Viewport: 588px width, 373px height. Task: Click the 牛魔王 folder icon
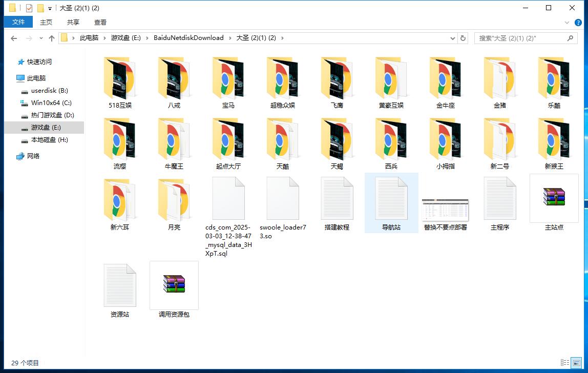(x=174, y=139)
